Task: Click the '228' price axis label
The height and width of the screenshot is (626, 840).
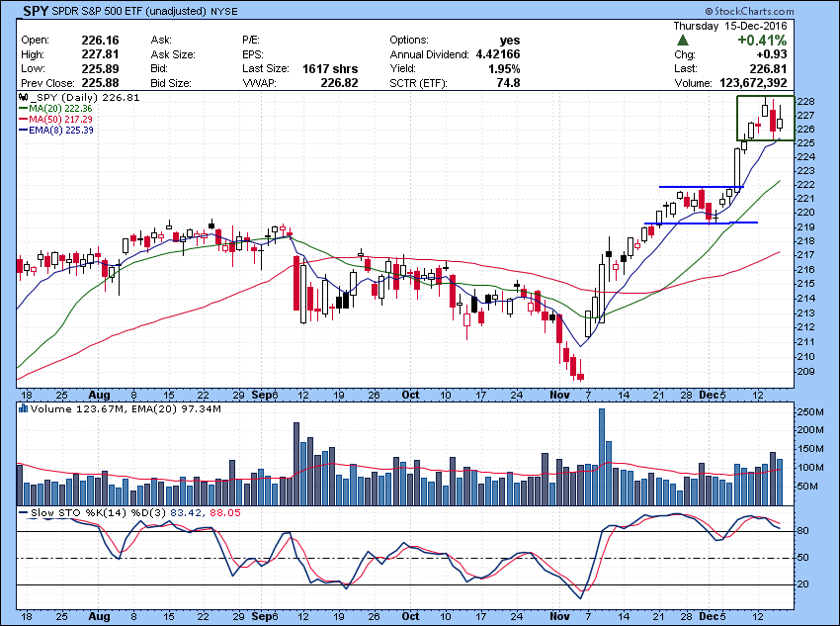Action: coord(805,102)
